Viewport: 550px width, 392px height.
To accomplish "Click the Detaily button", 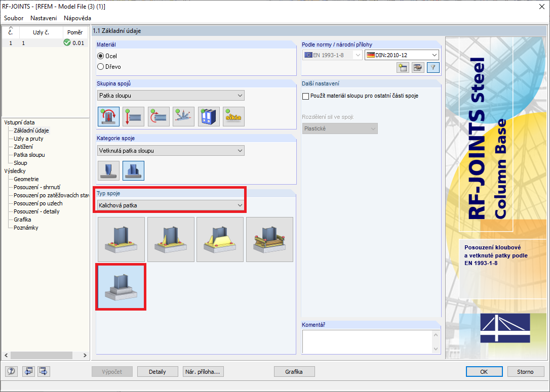I will (x=158, y=372).
